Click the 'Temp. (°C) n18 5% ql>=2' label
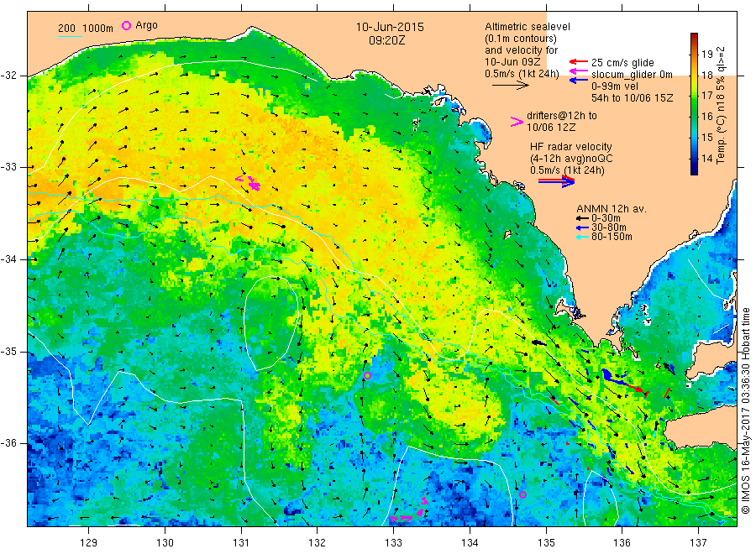The width and height of the screenshot is (756, 554). 721,106
